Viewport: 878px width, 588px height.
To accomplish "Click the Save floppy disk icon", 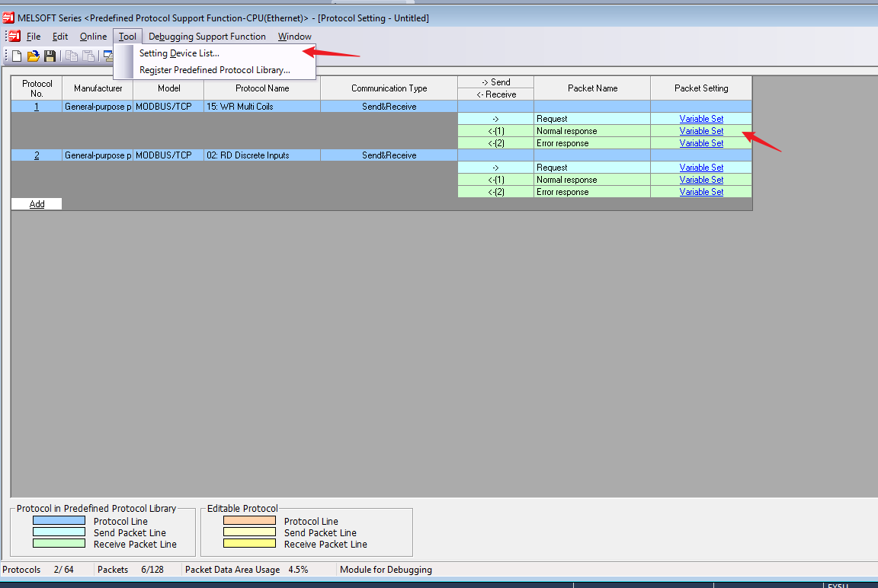I will tap(50, 56).
